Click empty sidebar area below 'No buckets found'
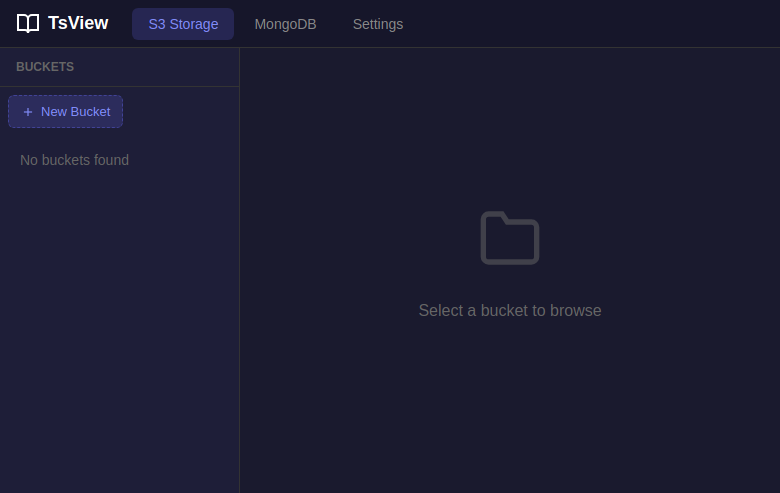This screenshot has height=493, width=780. coord(120,300)
